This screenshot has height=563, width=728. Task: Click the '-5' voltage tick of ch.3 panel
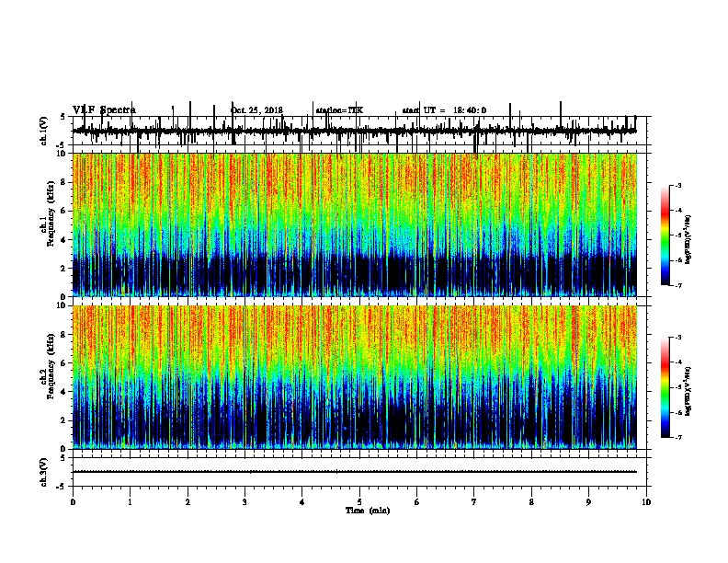[x=62, y=487]
